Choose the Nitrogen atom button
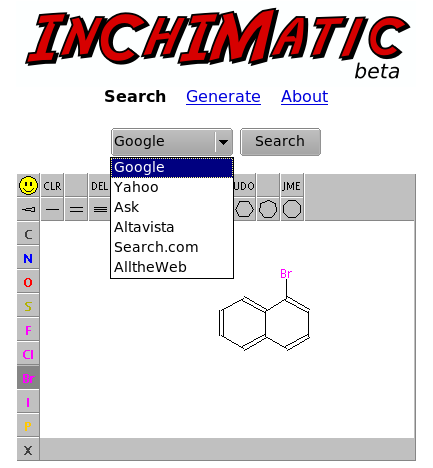The width and height of the screenshot is (433, 468). pyautogui.click(x=28, y=258)
